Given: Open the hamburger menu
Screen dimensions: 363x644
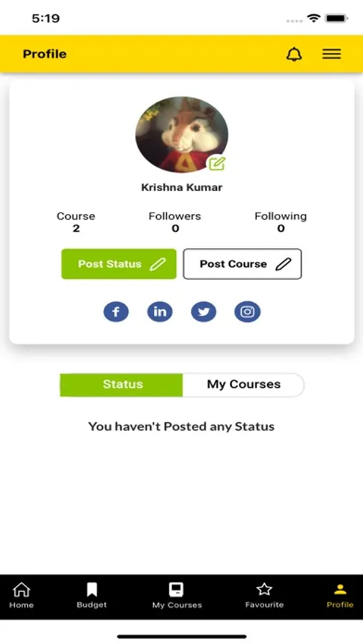Looking at the screenshot, I should coord(331,54).
